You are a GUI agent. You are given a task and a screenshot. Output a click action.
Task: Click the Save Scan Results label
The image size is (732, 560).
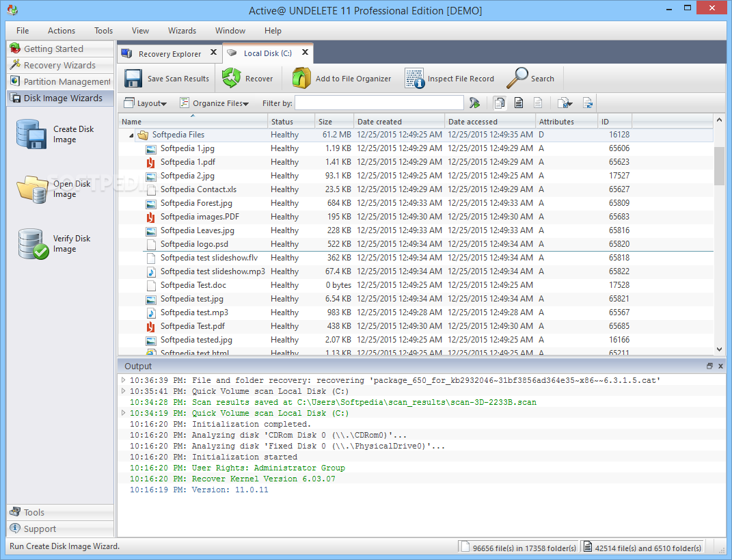[178, 79]
